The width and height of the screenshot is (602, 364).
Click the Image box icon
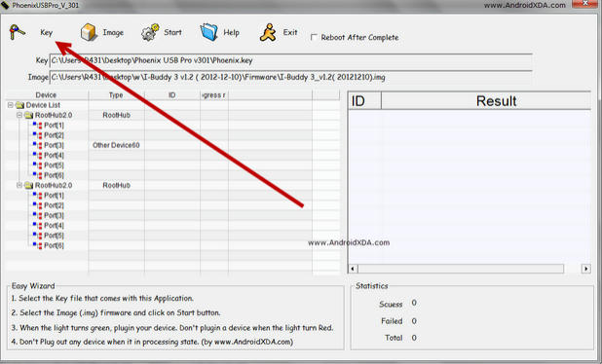[89, 32]
